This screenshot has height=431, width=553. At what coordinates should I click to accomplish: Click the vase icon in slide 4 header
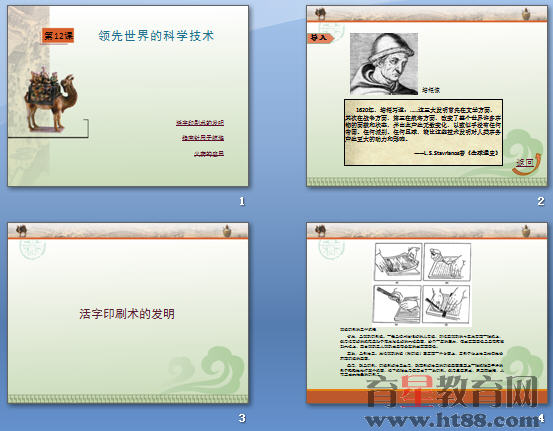[527, 231]
